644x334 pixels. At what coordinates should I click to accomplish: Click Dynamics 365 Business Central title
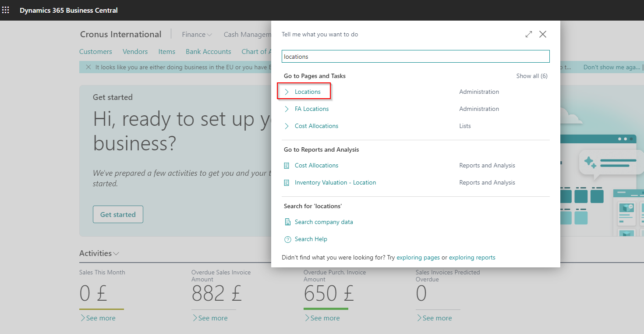pos(69,10)
